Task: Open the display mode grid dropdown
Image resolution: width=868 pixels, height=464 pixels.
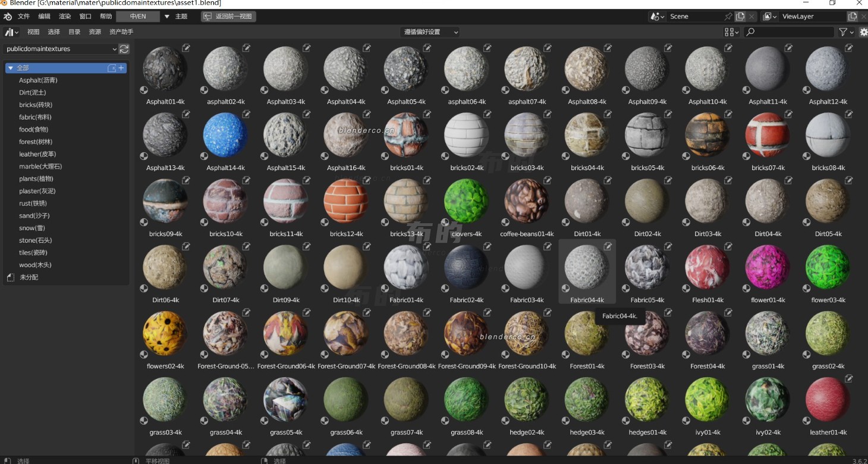Action: 732,32
